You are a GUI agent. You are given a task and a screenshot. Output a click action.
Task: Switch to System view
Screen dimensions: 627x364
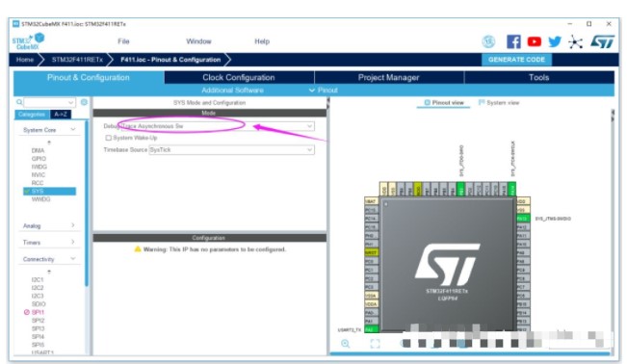click(x=499, y=103)
